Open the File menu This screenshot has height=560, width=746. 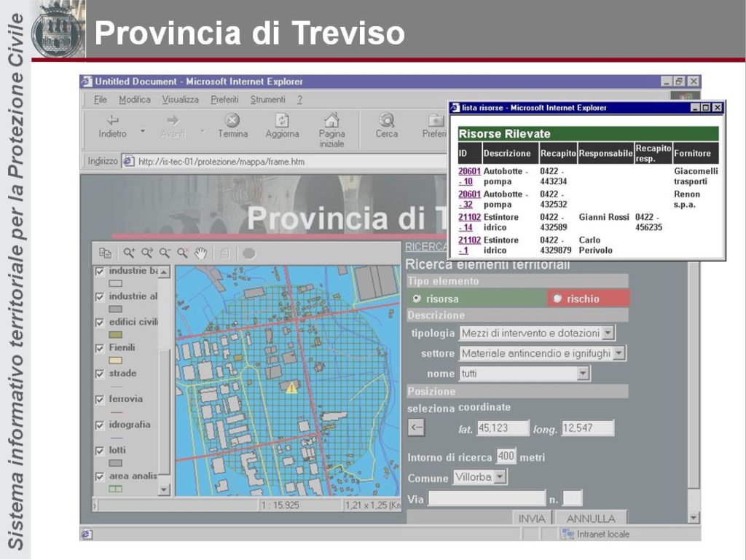101,100
